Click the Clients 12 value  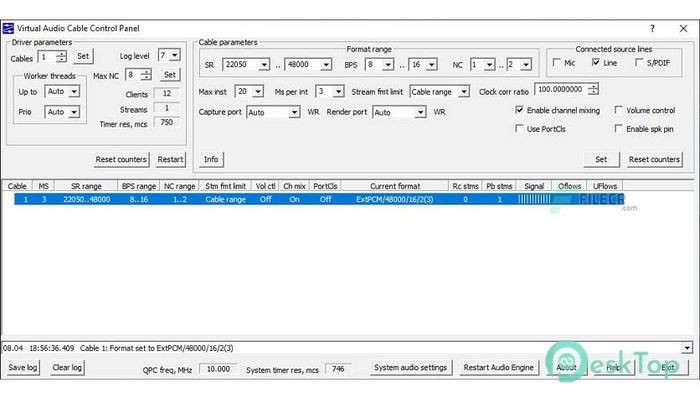coord(167,93)
